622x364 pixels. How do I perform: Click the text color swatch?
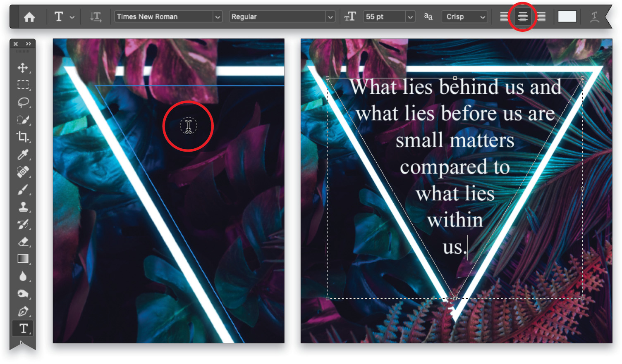[x=568, y=17]
